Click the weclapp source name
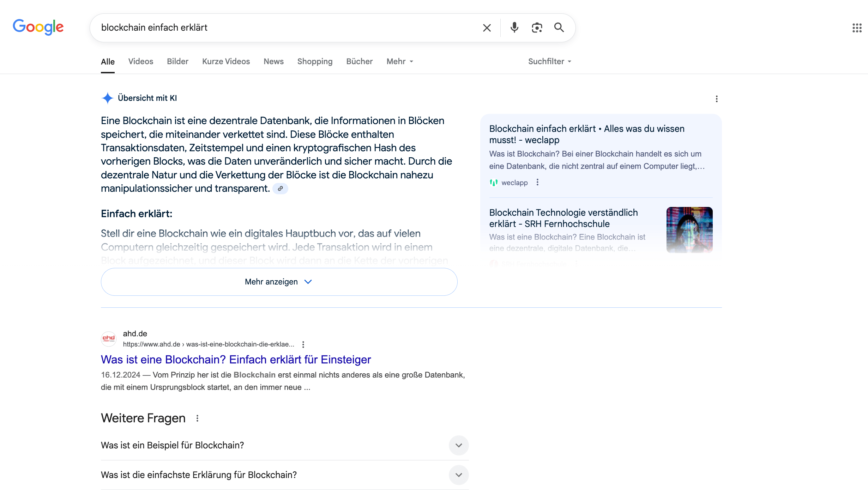868x490 pixels. 514,183
